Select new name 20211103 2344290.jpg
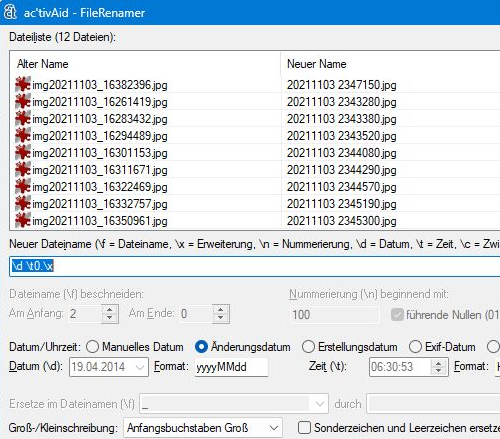This screenshot has height=439, width=500. (x=342, y=170)
